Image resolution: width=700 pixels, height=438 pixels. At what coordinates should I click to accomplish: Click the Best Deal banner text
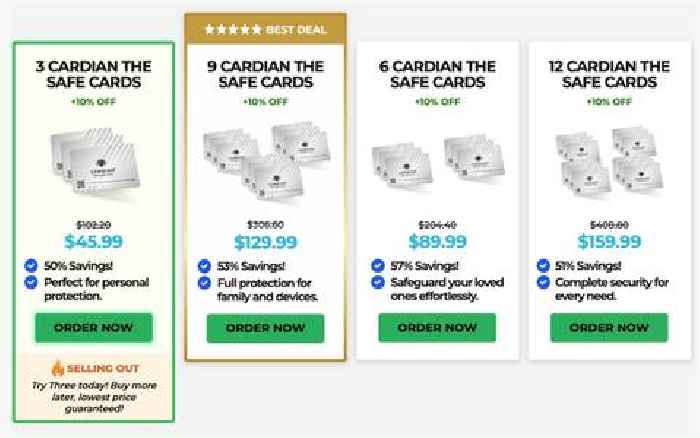(296, 30)
